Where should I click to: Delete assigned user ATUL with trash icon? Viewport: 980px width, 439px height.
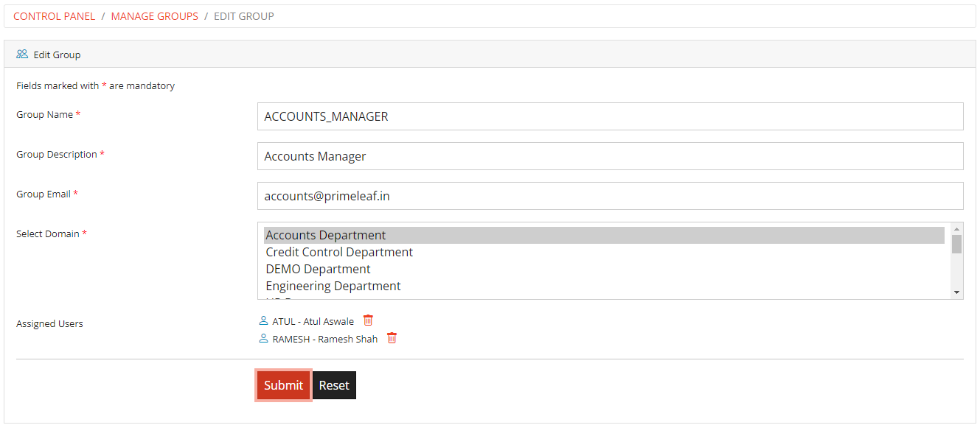[x=368, y=320]
